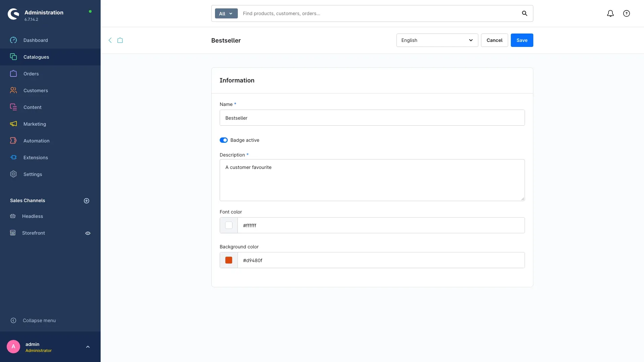Screen dimensions: 644x362
Task: Click the search magnifier icon
Action: point(525,13)
